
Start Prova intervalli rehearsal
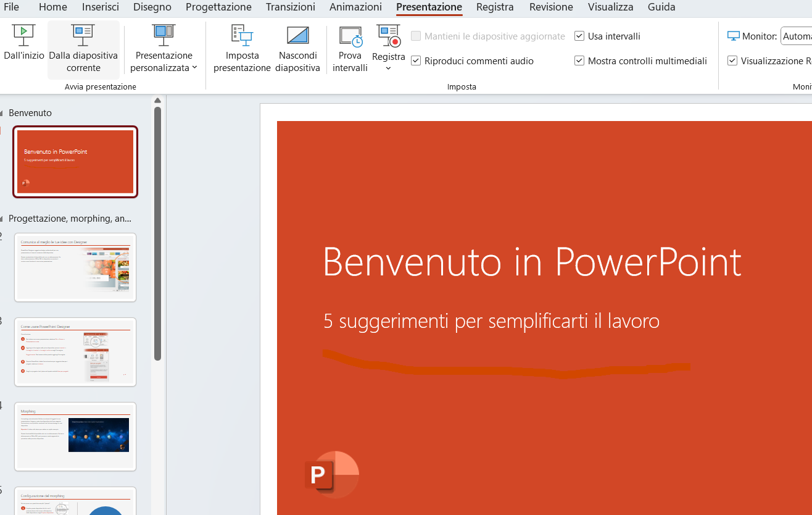350,48
